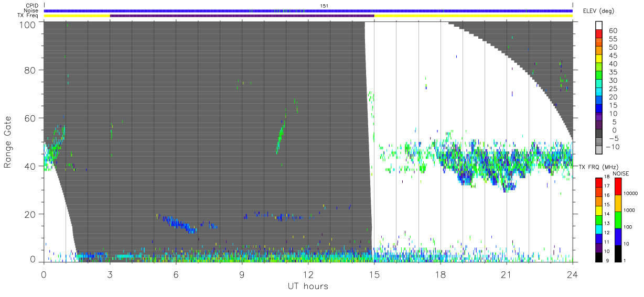Click NOISE legend label 1000
The width and height of the screenshot is (644, 297).
[630, 210]
